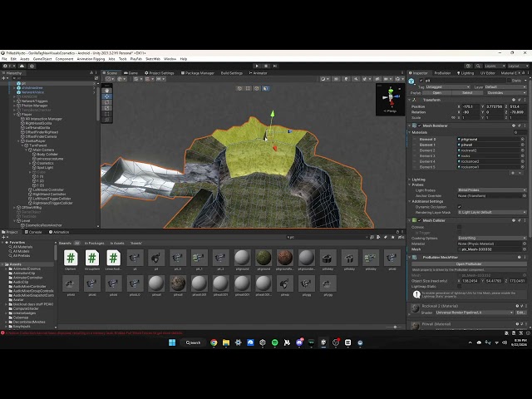Toggle scene audio icon
This screenshot has height=399, width=532.
(356, 79)
